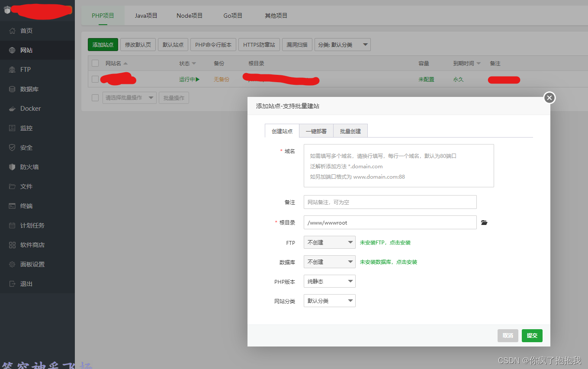This screenshot has height=369, width=588.
Task: Click the terminal icon beside 终端
Action: [12, 206]
